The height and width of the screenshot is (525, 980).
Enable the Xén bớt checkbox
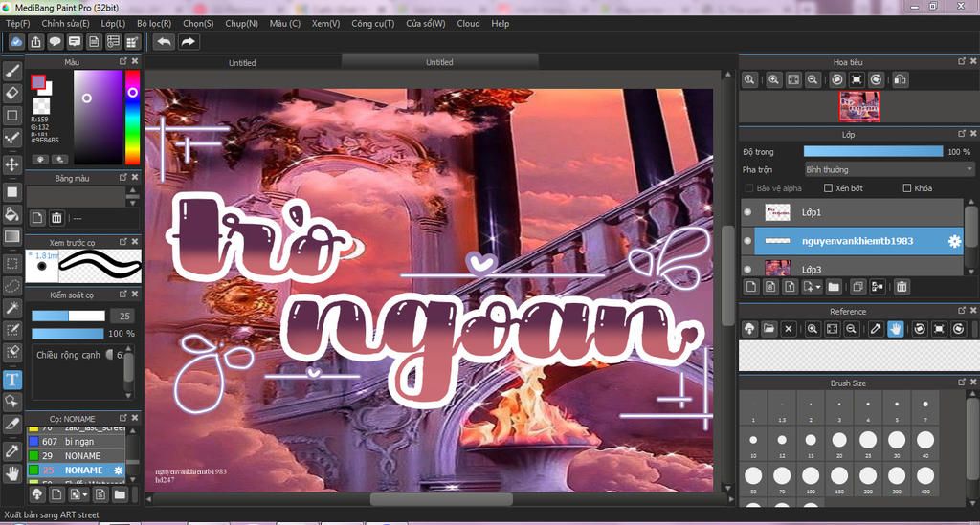tap(828, 188)
